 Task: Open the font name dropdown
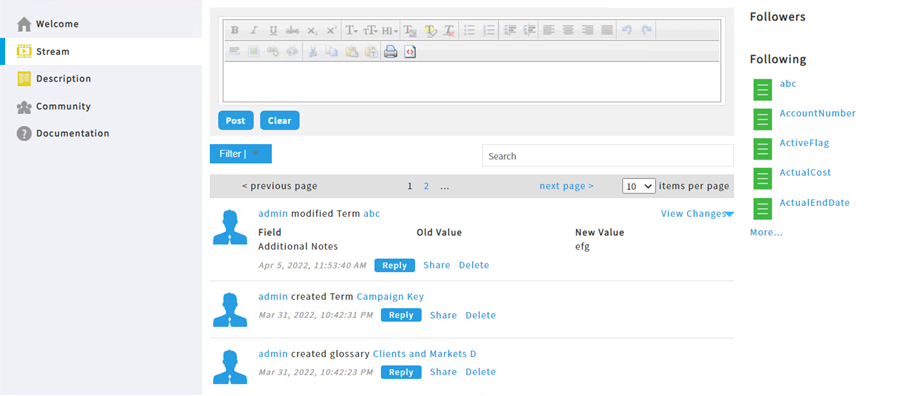point(351,30)
